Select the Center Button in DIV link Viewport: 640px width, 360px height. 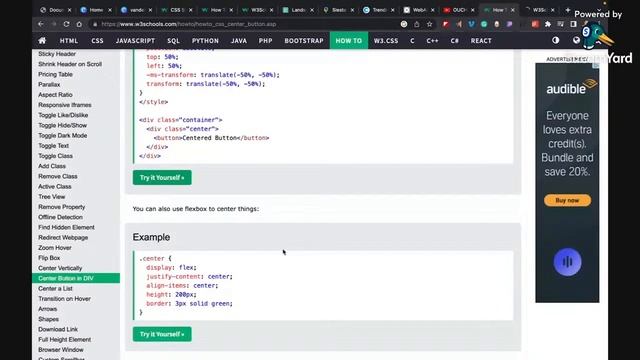76,278
